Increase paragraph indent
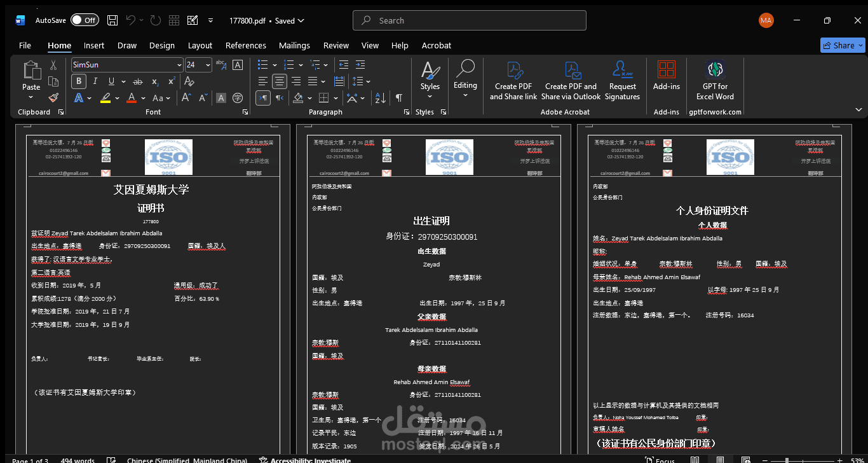This screenshot has height=463, width=868. pyautogui.click(x=360, y=65)
